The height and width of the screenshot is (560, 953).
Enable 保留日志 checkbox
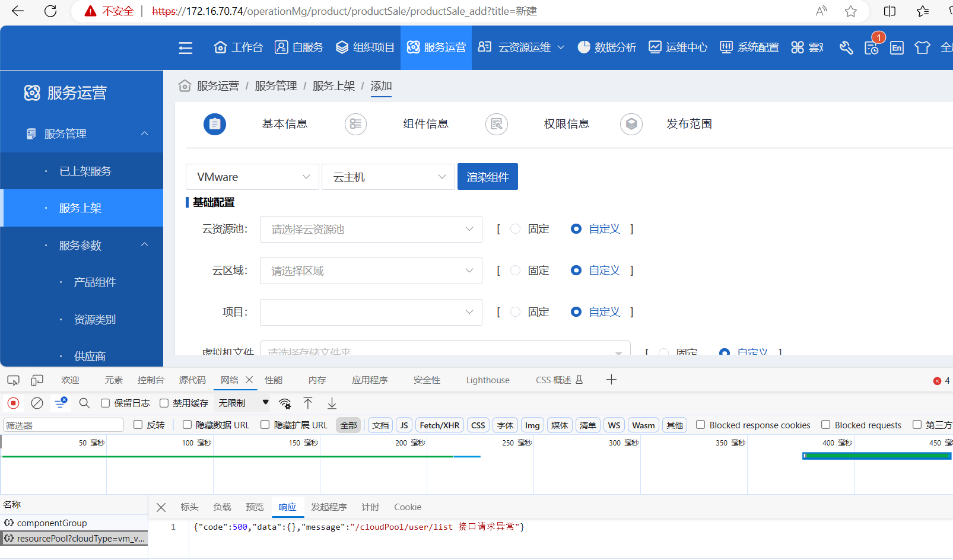pos(106,403)
